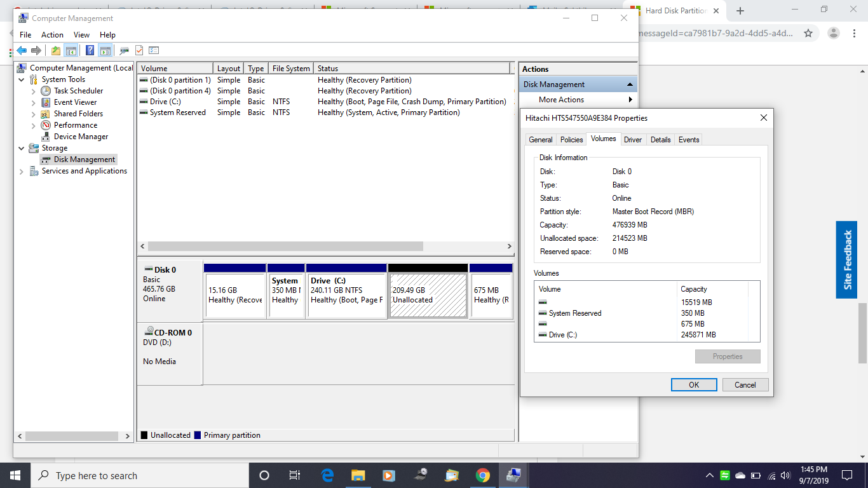Expand the Task Scheduler node
The width and height of the screenshot is (868, 488).
click(x=34, y=91)
